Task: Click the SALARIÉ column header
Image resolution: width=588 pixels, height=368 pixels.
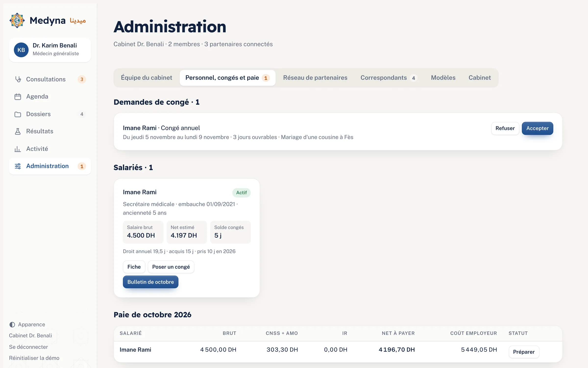Action: click(131, 333)
